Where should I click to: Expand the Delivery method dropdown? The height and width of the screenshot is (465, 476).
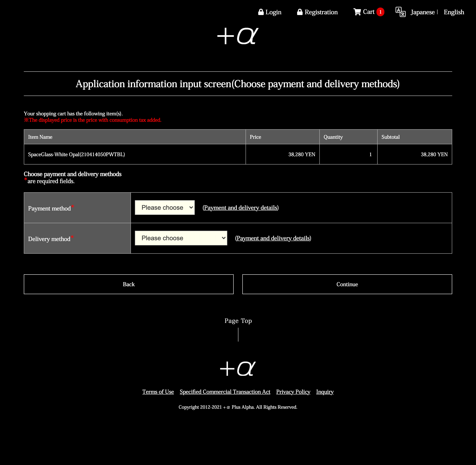click(x=181, y=238)
